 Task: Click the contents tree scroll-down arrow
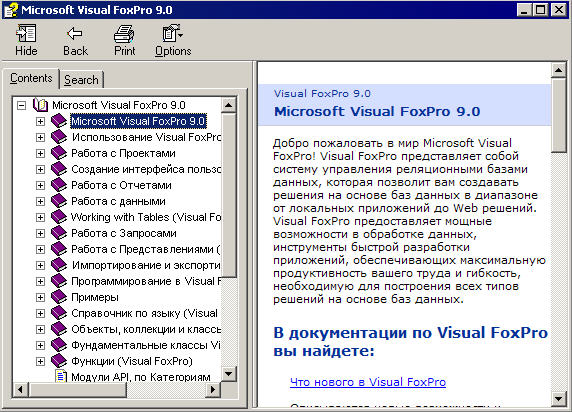click(229, 374)
